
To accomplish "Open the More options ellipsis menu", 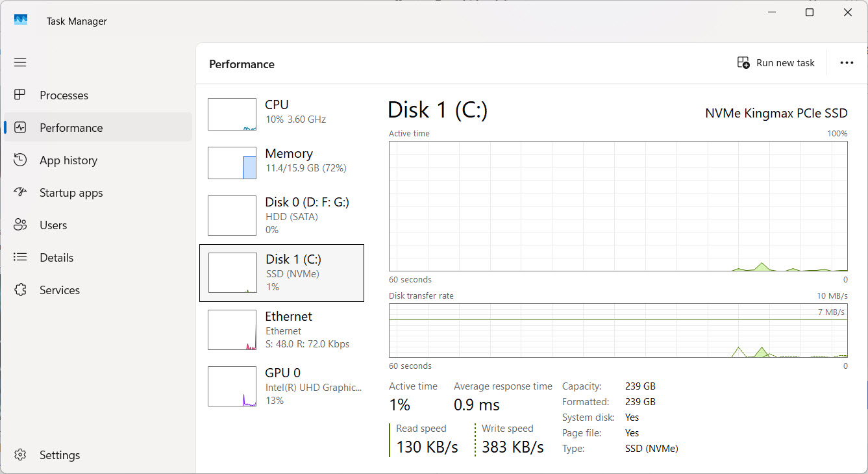I will (x=847, y=62).
